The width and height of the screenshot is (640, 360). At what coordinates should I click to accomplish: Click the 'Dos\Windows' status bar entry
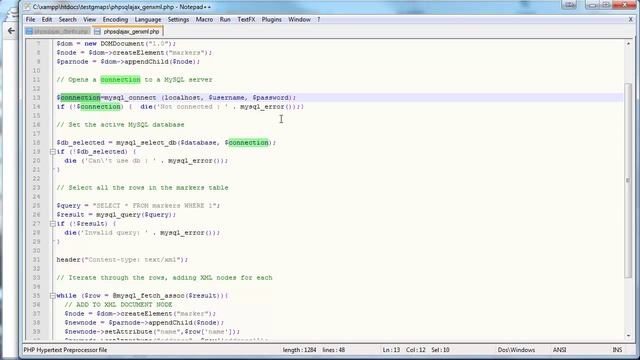click(x=516, y=350)
